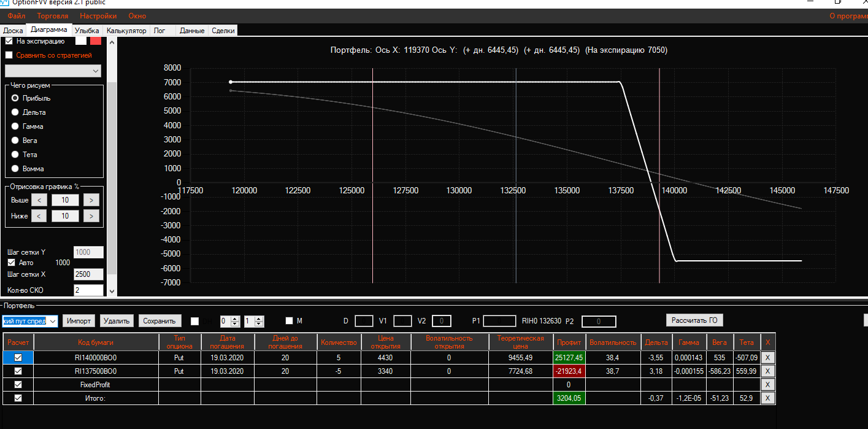Image resolution: width=868 pixels, height=429 pixels.
Task: Click the Кол-во СКО field
Action: click(88, 290)
